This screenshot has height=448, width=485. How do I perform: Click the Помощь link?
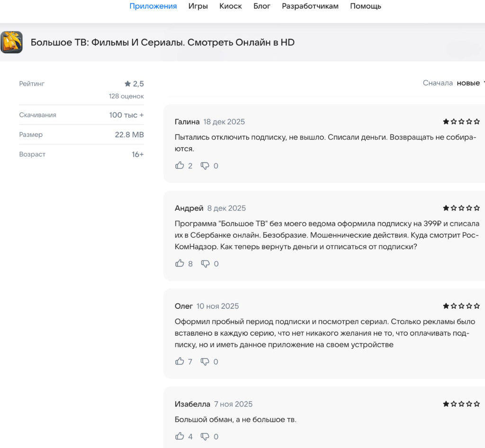coord(365,6)
